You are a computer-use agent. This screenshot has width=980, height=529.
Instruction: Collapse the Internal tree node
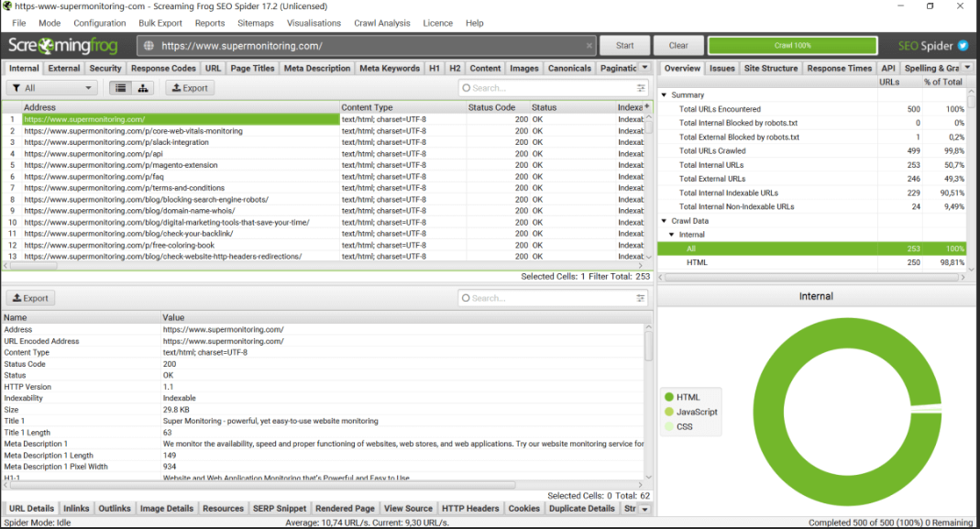(x=672, y=235)
